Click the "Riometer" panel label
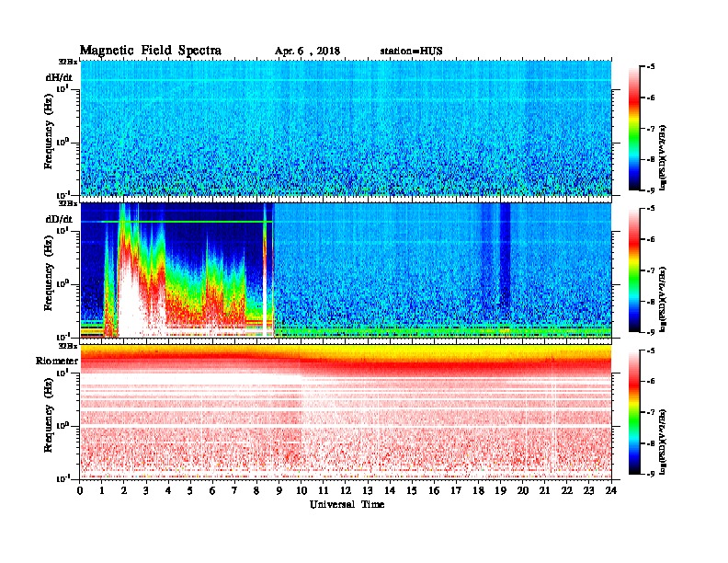Screen dimensions: 728x563 pos(57,361)
